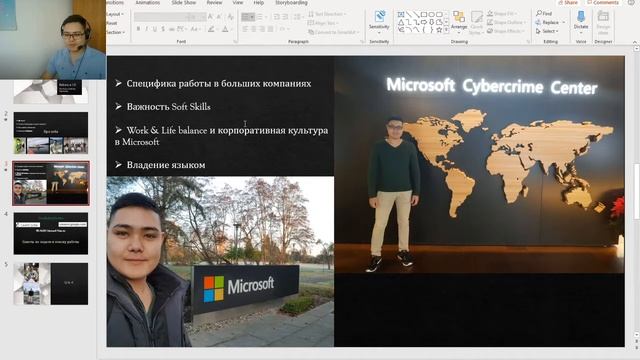
Task: Expand the shapes gallery More arrow
Action: [x=446, y=30]
